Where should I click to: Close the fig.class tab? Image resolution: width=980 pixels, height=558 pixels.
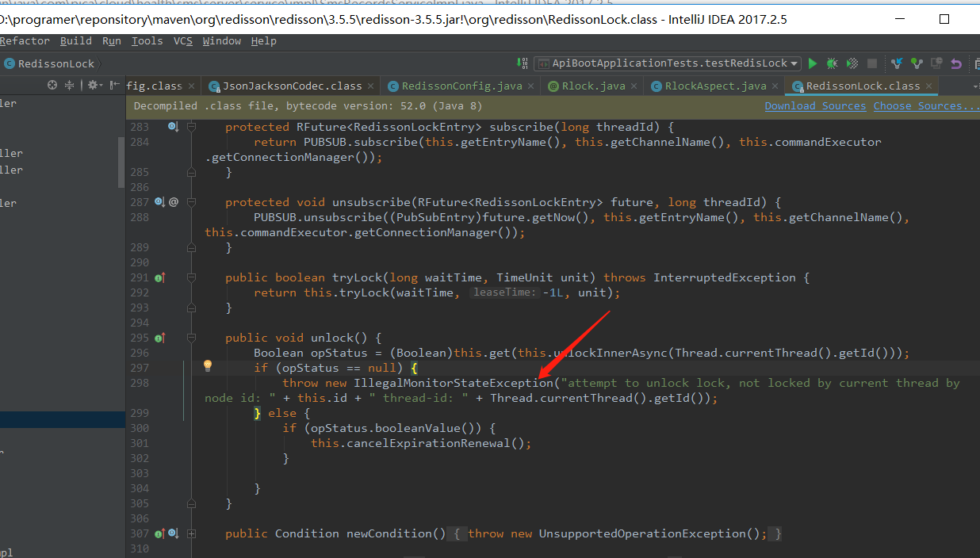191,86
